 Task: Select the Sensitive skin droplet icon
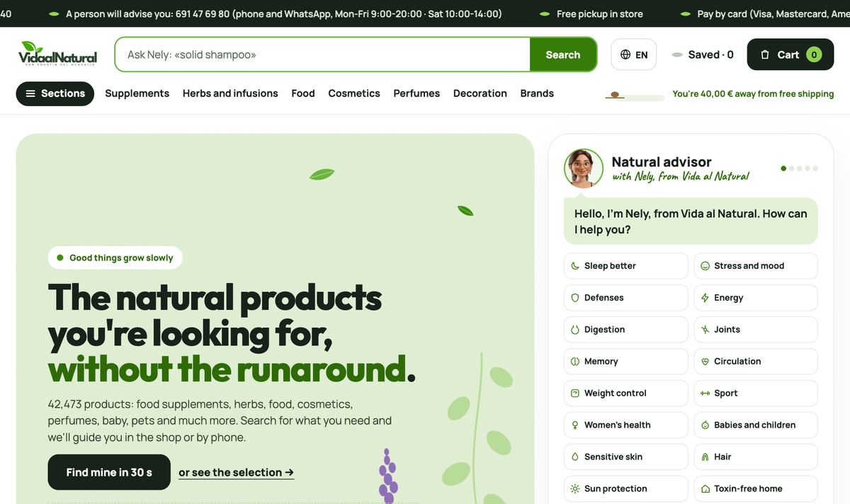(x=575, y=457)
